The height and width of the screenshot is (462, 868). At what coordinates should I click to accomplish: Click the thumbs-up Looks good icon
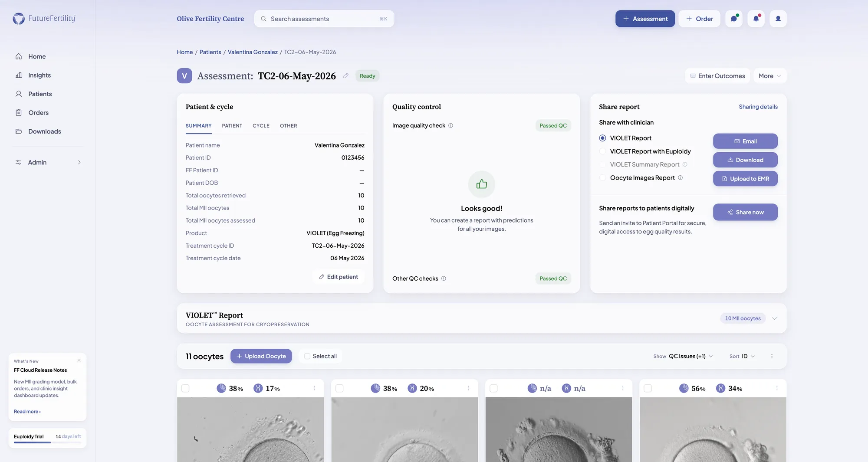pos(482,184)
